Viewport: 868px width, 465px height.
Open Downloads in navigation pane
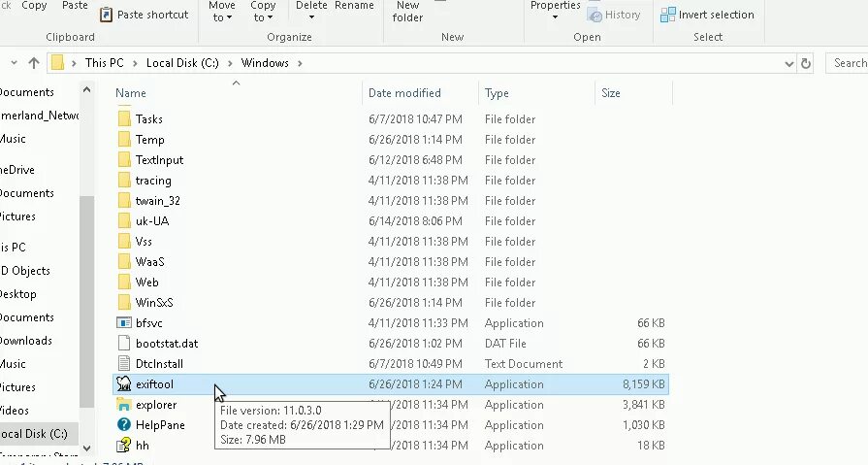[26, 341]
